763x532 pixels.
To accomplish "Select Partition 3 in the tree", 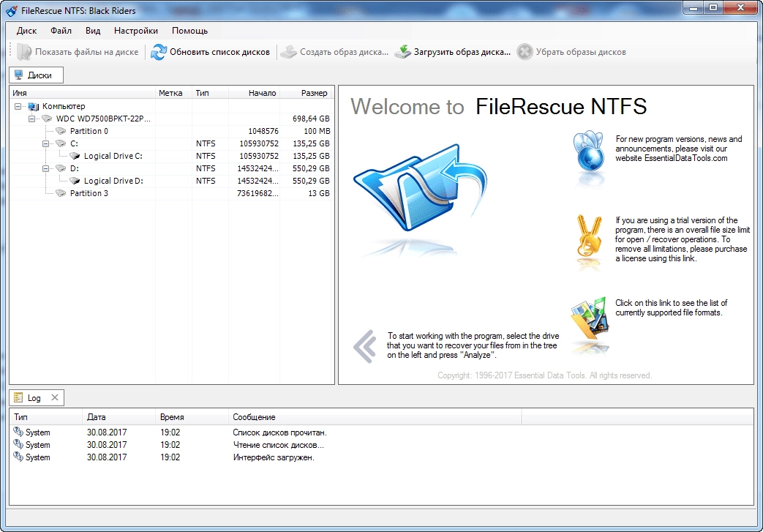I will pos(89,193).
